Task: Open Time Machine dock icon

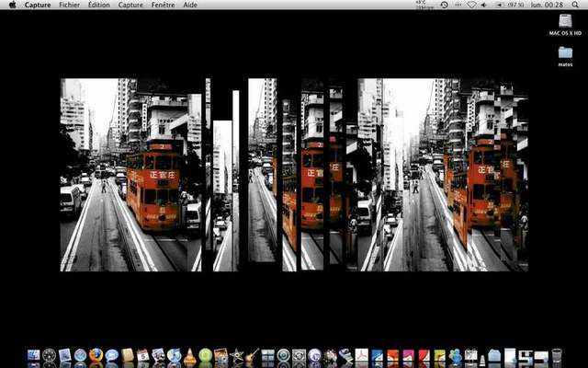Action: (284, 355)
